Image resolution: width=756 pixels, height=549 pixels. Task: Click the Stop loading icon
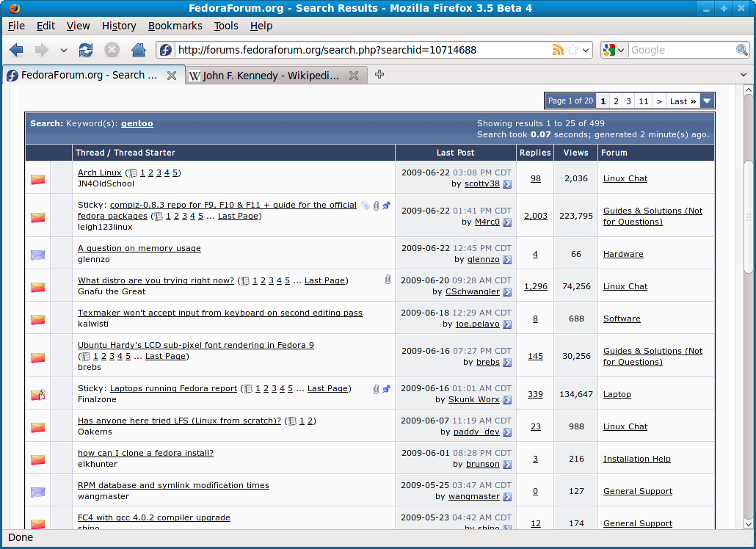[x=112, y=50]
